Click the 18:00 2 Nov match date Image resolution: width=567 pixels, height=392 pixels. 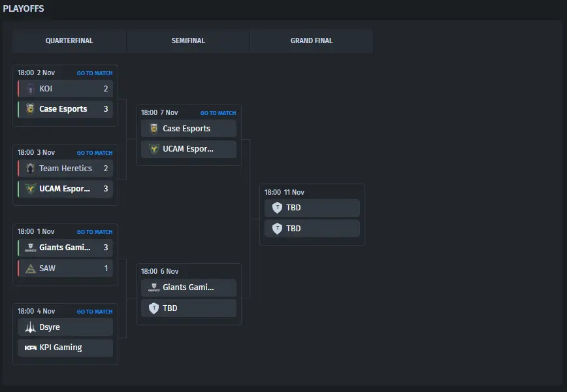(x=36, y=73)
